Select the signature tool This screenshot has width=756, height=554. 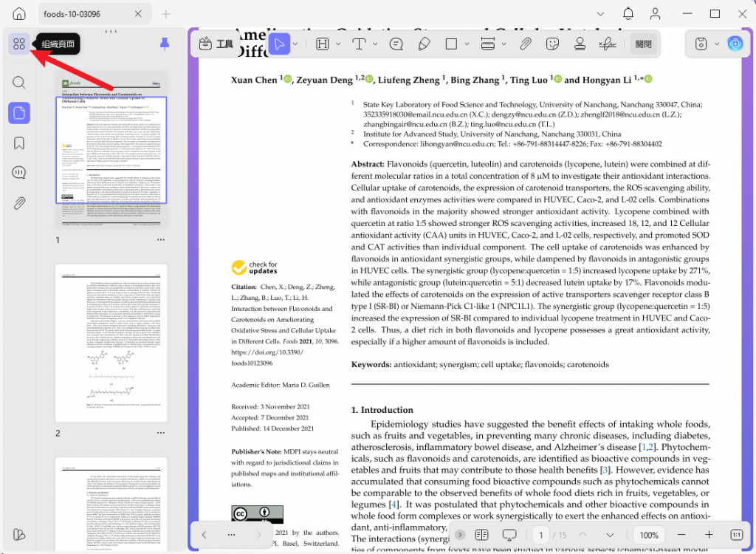point(608,44)
